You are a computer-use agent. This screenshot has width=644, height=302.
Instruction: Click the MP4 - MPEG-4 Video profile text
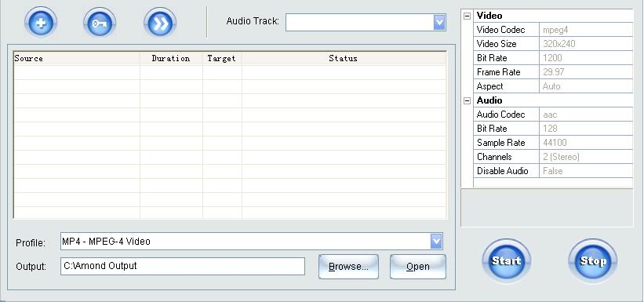click(106, 242)
